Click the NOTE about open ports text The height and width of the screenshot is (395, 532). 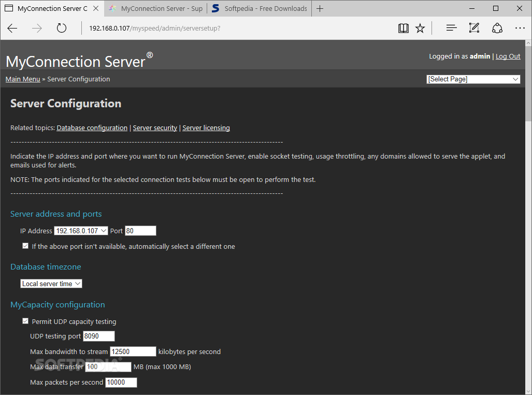click(163, 180)
